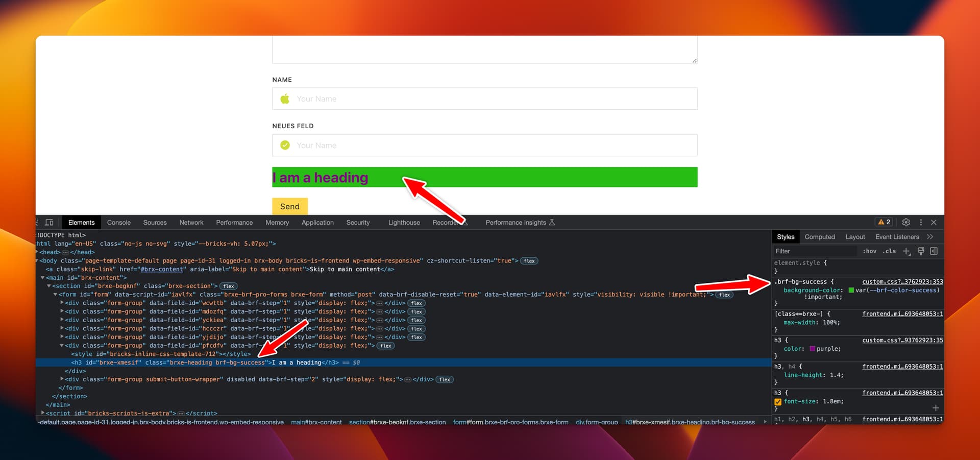Viewport: 980px width, 460px height.
Task: Open the DevTools three-dot customize menu
Action: pyautogui.click(x=921, y=223)
